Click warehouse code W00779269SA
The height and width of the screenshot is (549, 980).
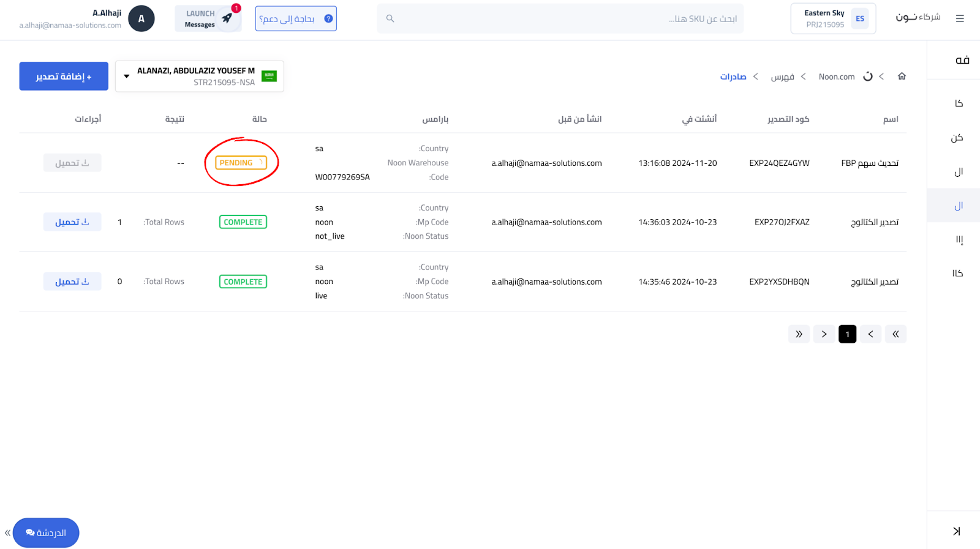342,177
